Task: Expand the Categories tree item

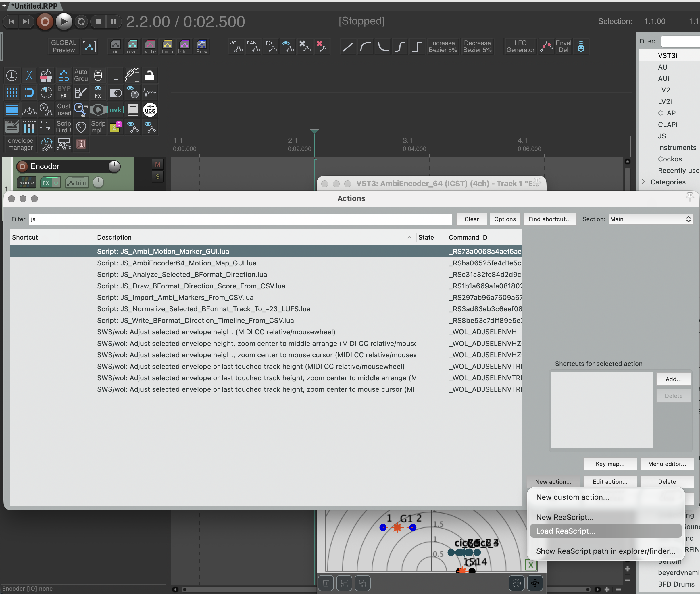Action: pos(643,182)
